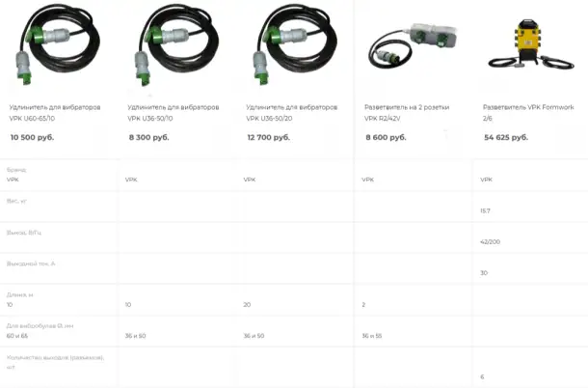Open the Удлинитель для вибраторов VPK U36-50/10 link
Screen dimensions: 588x388
click(174, 113)
